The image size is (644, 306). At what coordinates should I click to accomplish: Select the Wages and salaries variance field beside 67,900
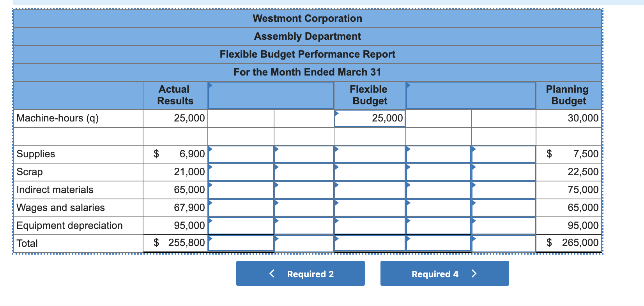[241, 208]
